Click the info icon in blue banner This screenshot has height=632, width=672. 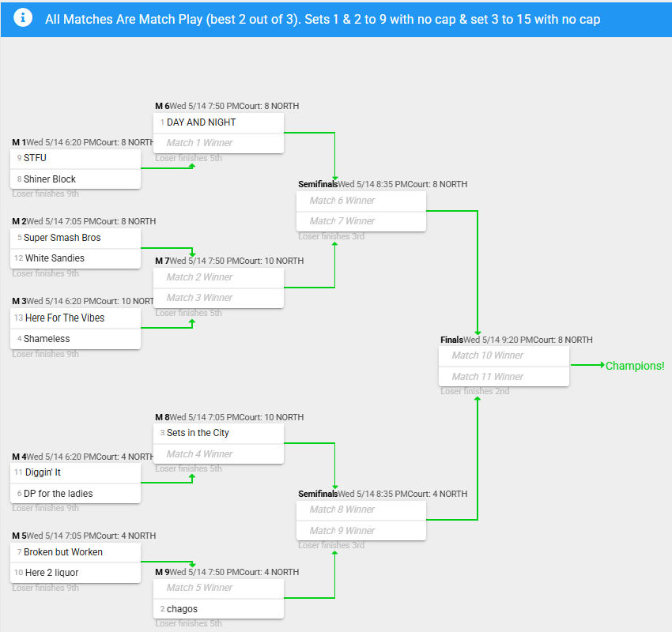click(23, 18)
